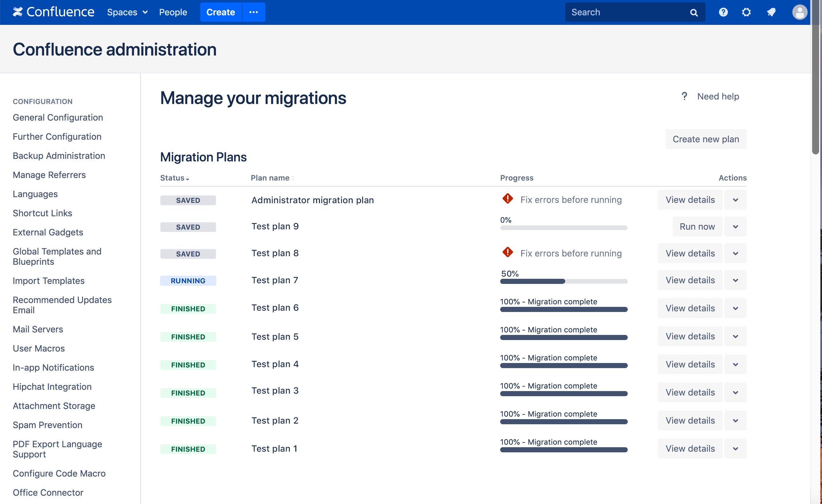Viewport: 822px width, 504px height.
Task: Click the RUNNING status badge for Test plan 7
Action: 188,281
